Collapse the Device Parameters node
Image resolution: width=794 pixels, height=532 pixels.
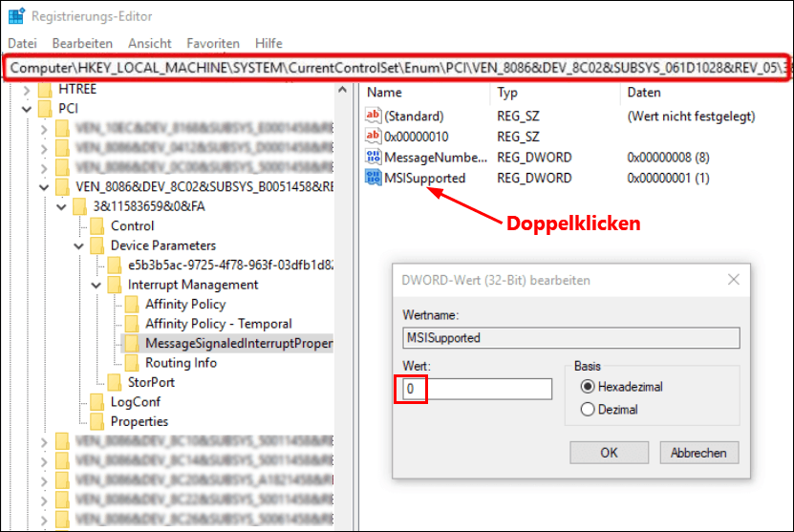click(x=78, y=246)
